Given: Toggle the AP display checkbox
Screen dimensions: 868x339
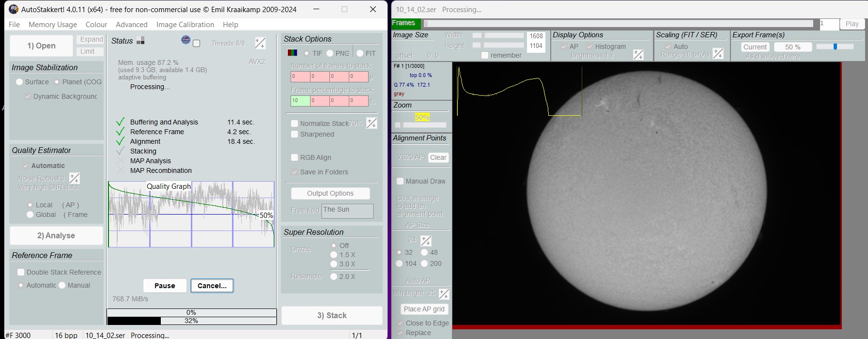Looking at the screenshot, I should (564, 46).
